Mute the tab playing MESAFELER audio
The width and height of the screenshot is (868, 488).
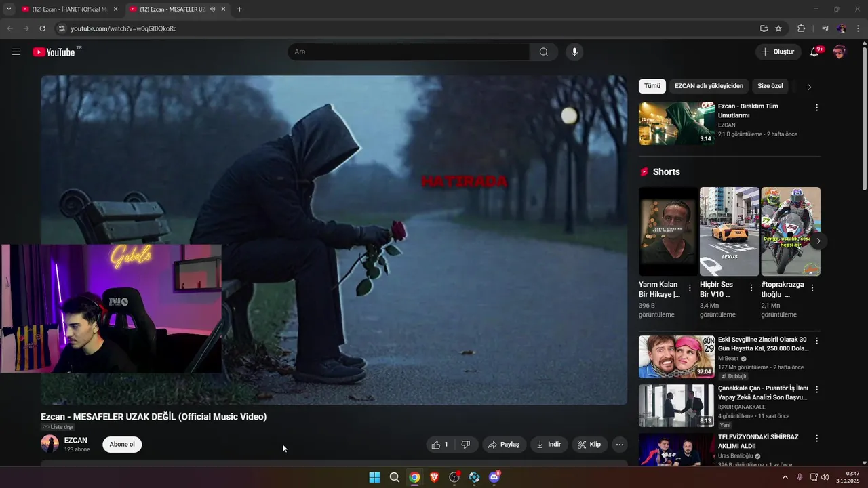212,9
